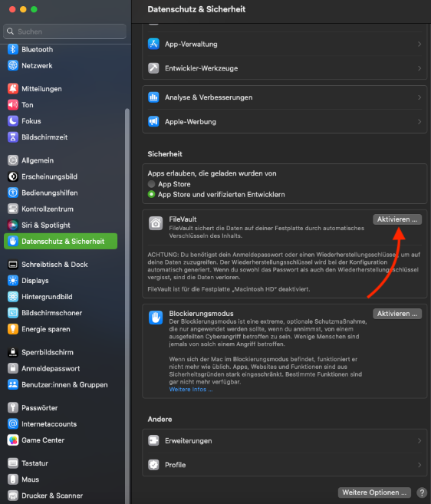Image resolution: width=431 pixels, height=504 pixels.
Task: Select the Allgemein gear icon
Action: pyautogui.click(x=13, y=160)
